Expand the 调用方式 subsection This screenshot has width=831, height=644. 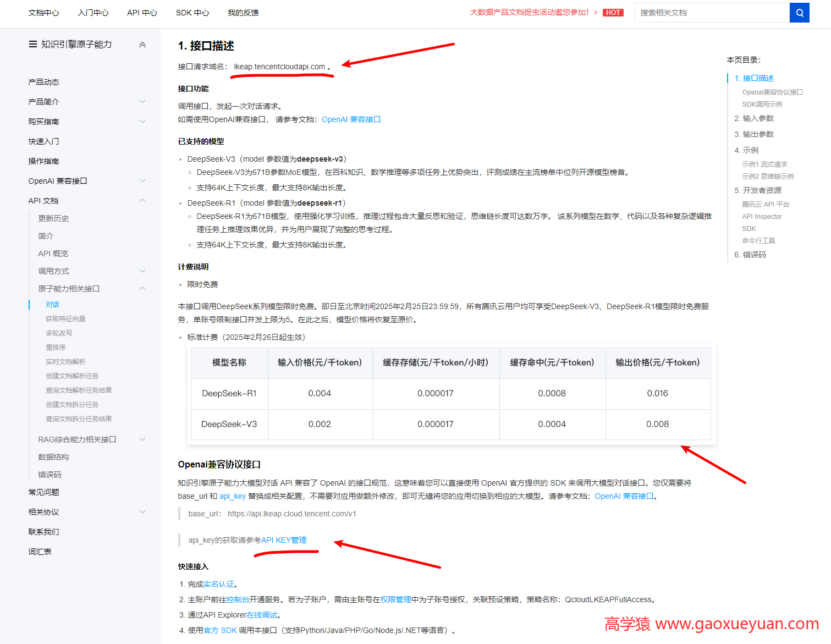coord(142,271)
